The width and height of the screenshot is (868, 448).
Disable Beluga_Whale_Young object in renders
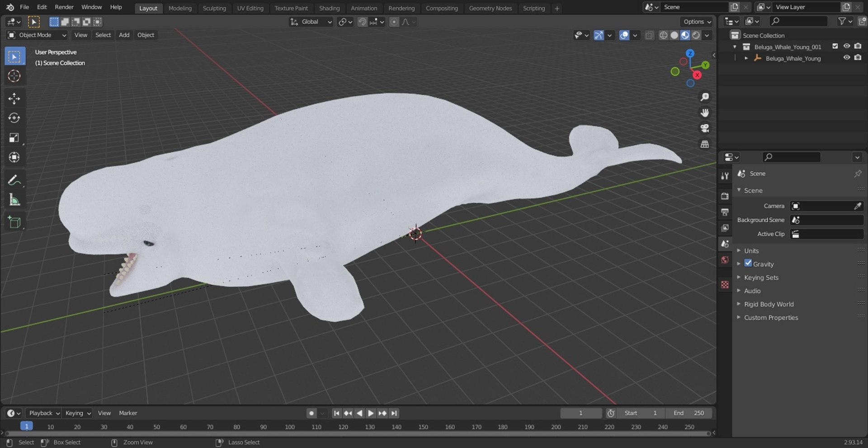858,58
